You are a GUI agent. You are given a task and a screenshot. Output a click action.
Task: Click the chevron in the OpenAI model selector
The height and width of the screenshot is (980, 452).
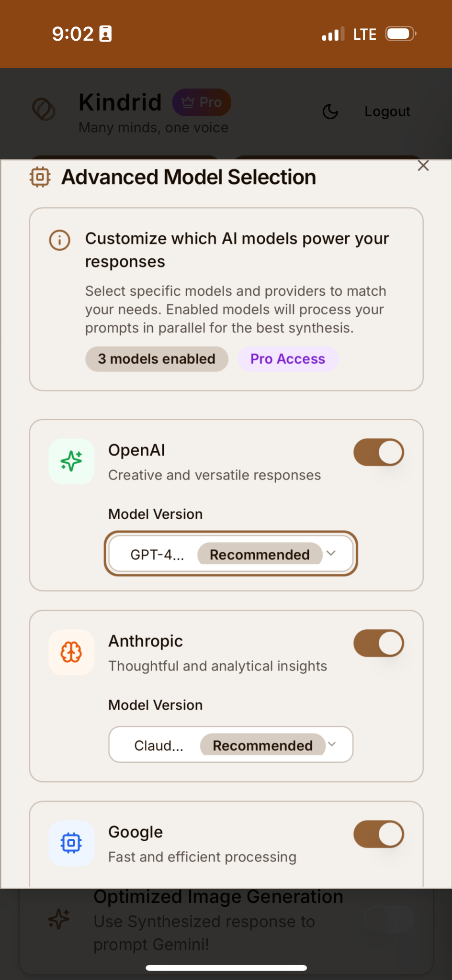(331, 553)
